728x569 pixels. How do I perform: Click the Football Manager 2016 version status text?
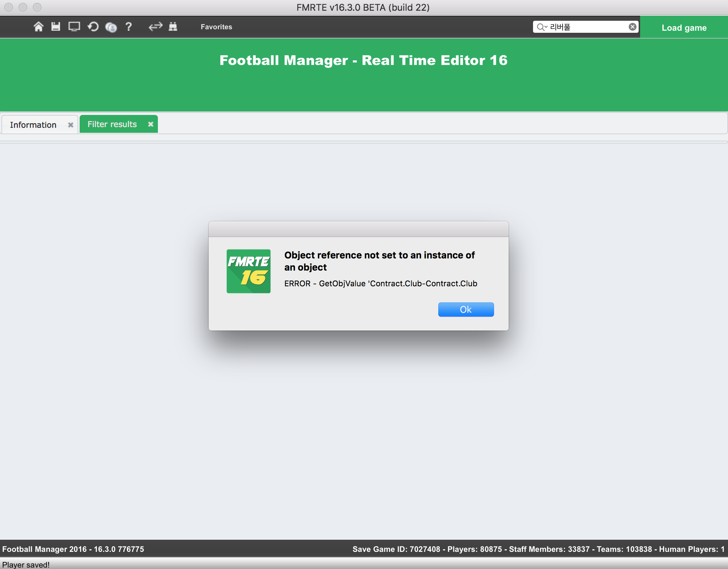coord(73,549)
